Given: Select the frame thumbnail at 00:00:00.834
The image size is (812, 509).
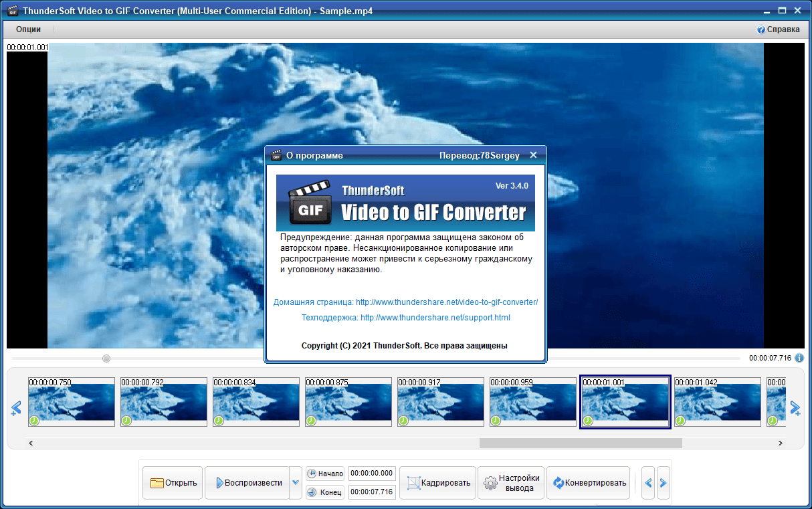Looking at the screenshot, I should pos(256,402).
